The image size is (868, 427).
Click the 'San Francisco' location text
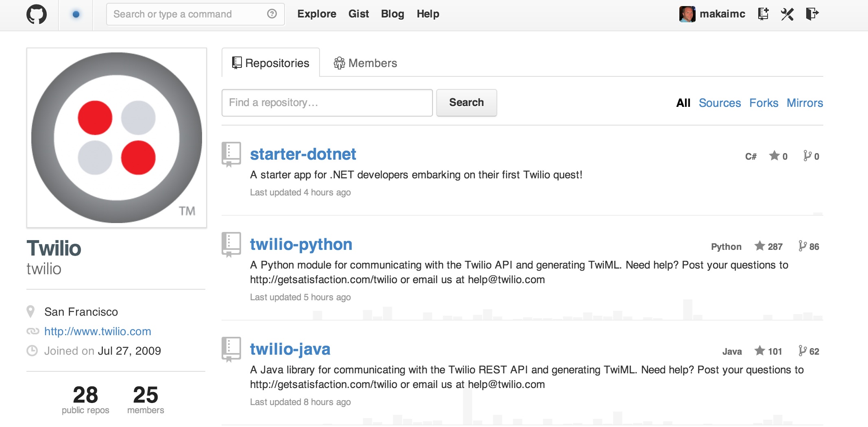tap(81, 312)
